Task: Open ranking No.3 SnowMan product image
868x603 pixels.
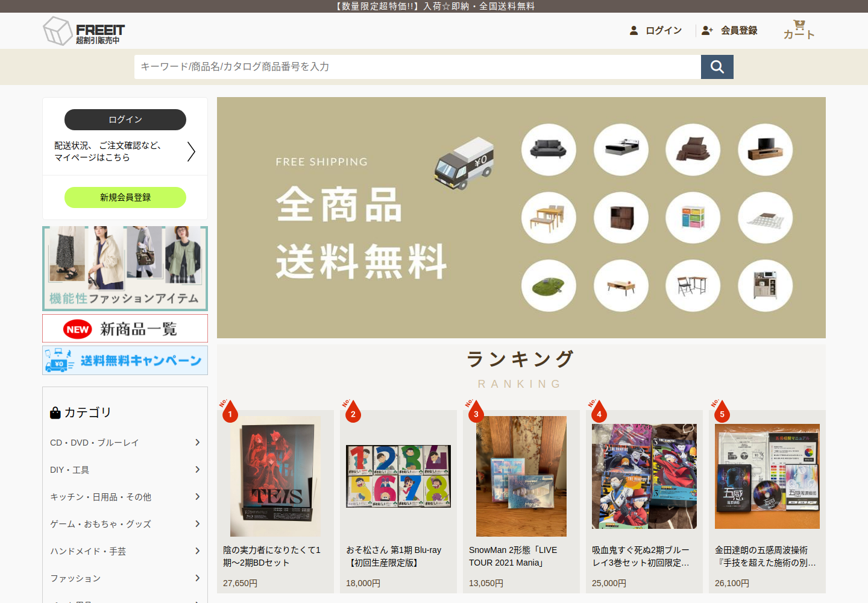Action: click(521, 476)
